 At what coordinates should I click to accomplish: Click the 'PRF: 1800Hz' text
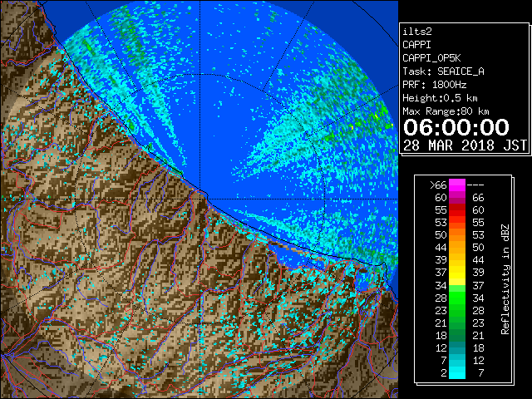coord(434,85)
